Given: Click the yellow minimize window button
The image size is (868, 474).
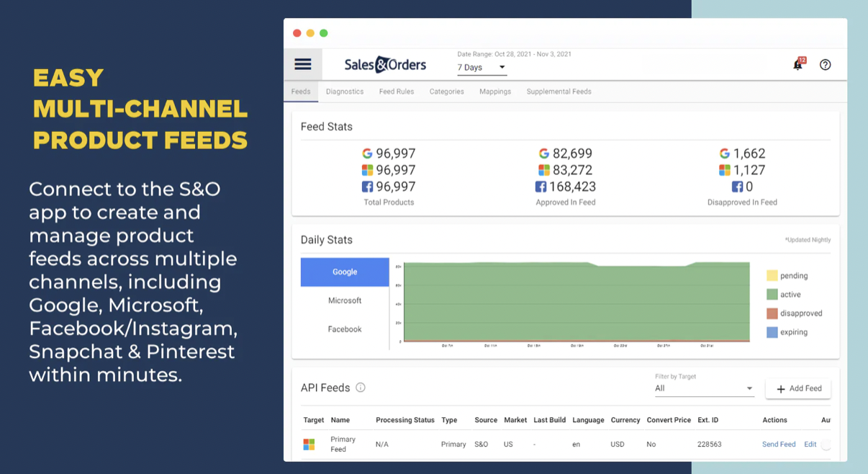Looking at the screenshot, I should pos(310,33).
